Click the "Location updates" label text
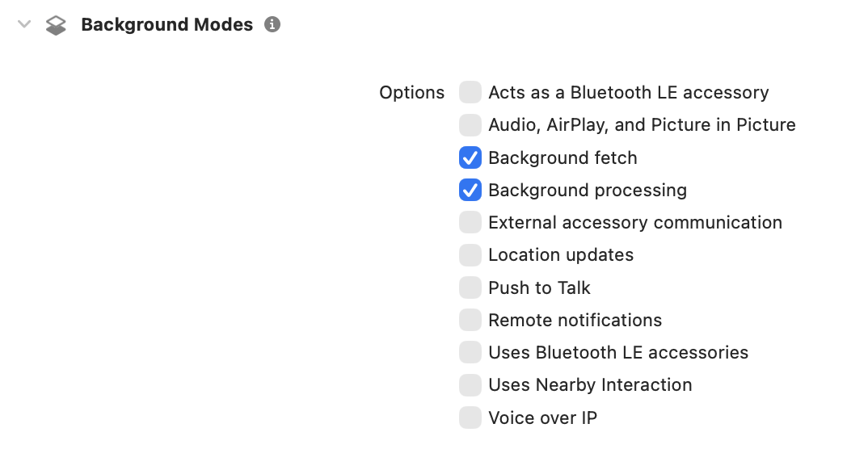 point(560,255)
